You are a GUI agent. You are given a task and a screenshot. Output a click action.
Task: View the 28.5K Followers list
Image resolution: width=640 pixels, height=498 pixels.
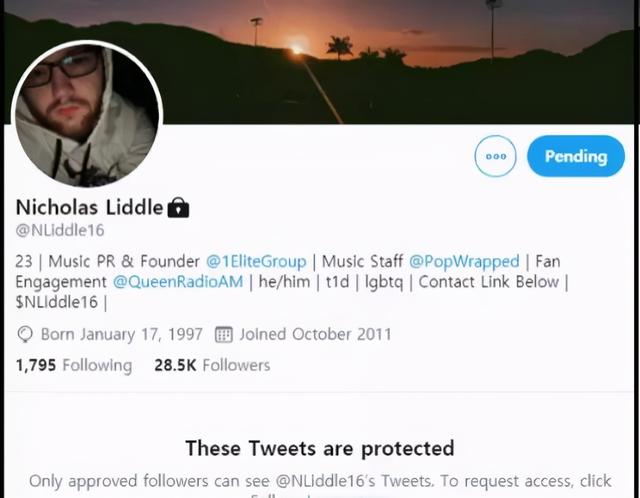click(212, 365)
